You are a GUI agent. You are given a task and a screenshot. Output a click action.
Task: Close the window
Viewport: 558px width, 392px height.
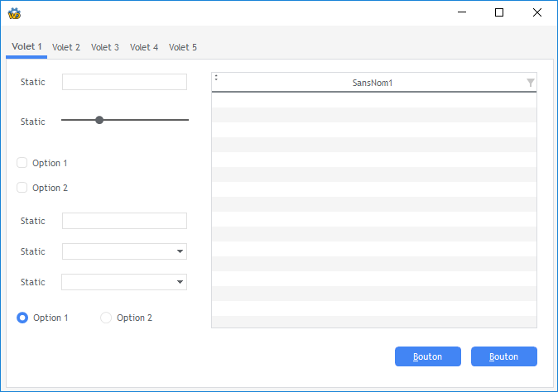tap(537, 12)
